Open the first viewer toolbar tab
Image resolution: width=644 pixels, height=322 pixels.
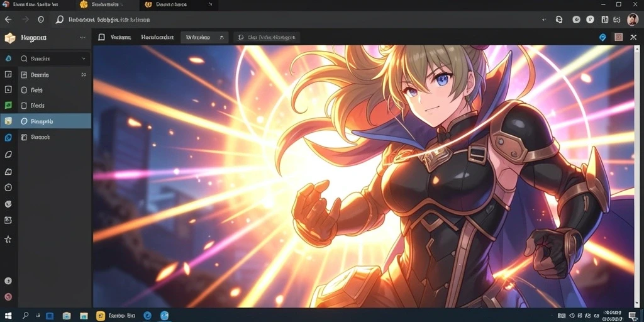121,37
